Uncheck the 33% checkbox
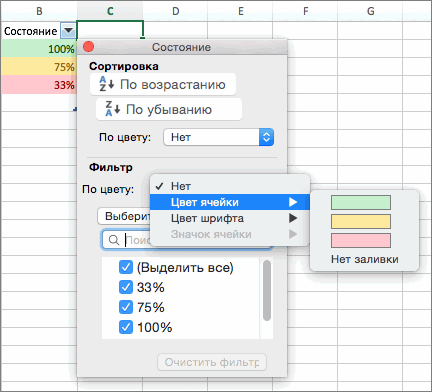432x392 pixels. (x=126, y=287)
